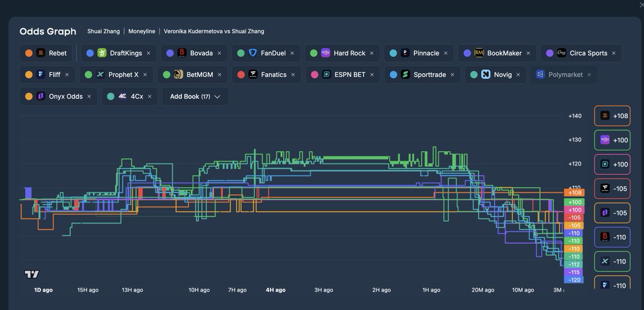644x310 pixels.
Task: Click the Fliff logo in its chip
Action: coord(40,75)
